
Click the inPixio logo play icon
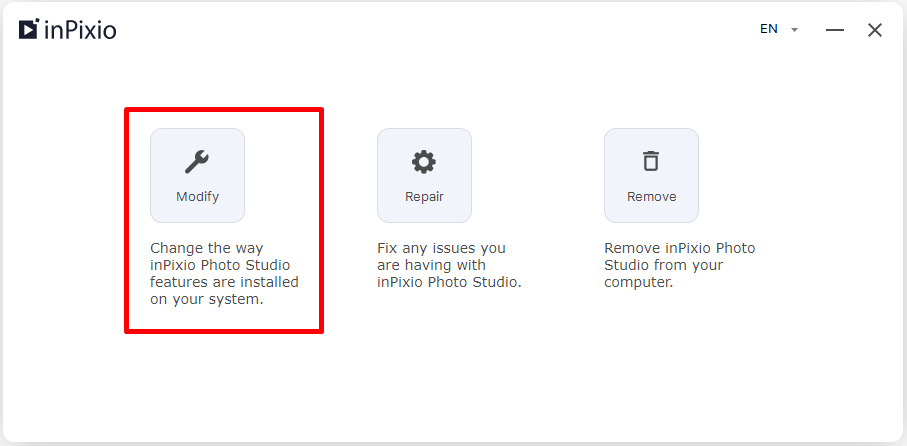[x=29, y=29]
